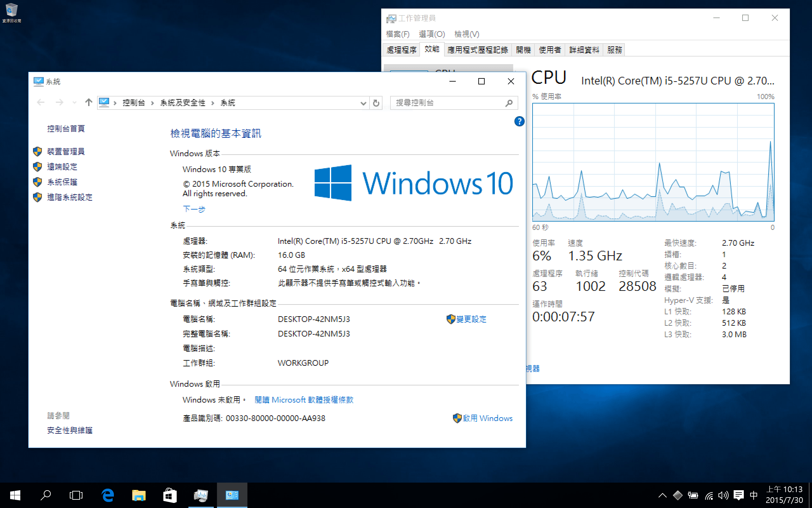
Task: Click the 控制台 breadcrumb
Action: 134,103
